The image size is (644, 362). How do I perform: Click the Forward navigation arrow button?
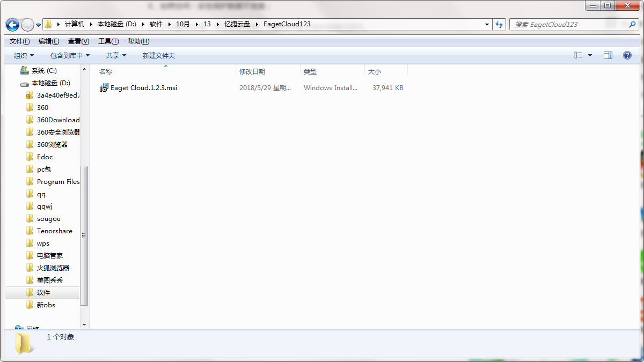coord(27,25)
